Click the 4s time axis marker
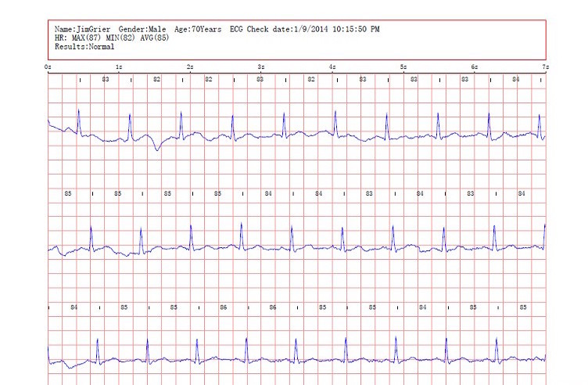The height and width of the screenshot is (385, 588). pyautogui.click(x=332, y=67)
